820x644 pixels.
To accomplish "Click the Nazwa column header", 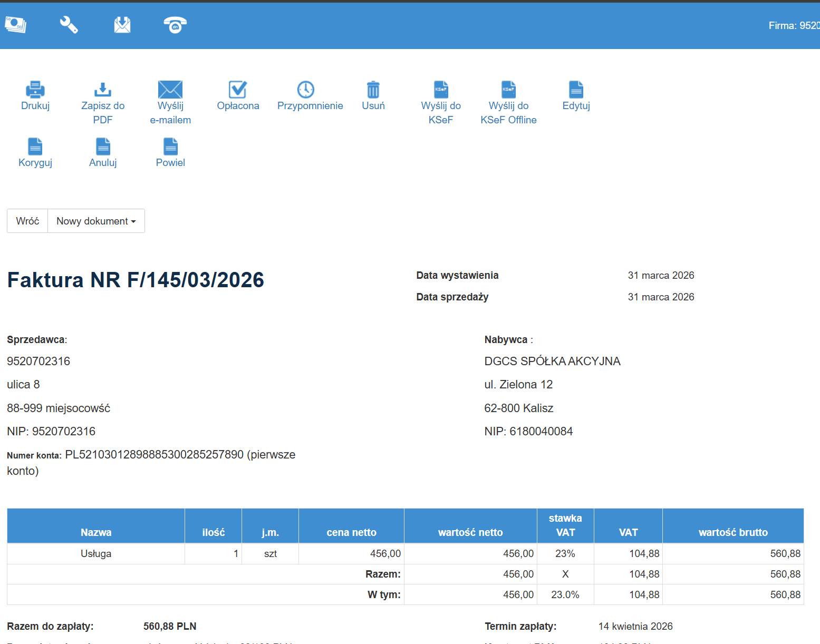I will [96, 532].
